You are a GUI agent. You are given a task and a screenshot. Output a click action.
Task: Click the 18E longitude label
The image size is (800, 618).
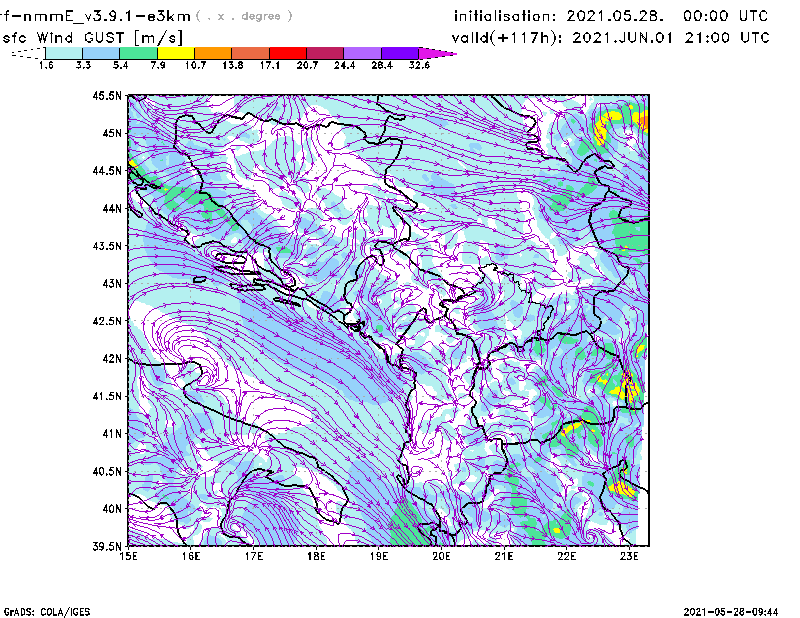tap(316, 556)
